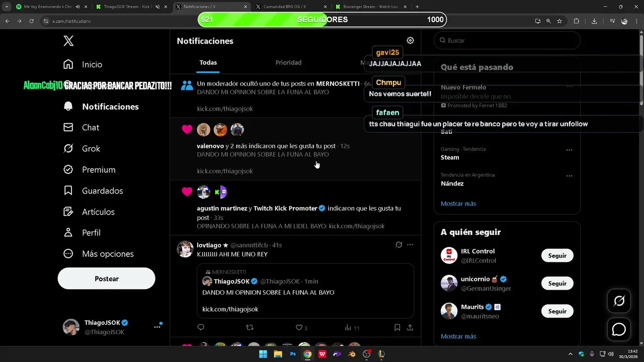644x362 pixels.
Task: Open options for Nuevo Fermelo promoted trend
Action: coord(569,86)
